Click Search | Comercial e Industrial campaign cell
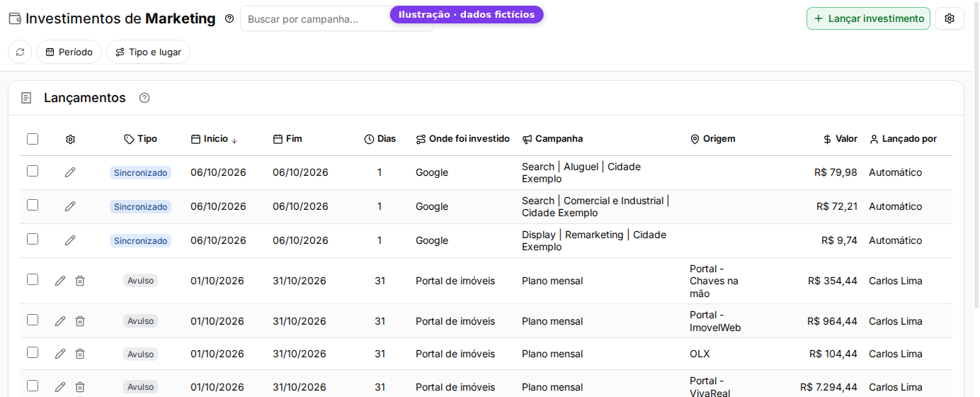 point(596,206)
